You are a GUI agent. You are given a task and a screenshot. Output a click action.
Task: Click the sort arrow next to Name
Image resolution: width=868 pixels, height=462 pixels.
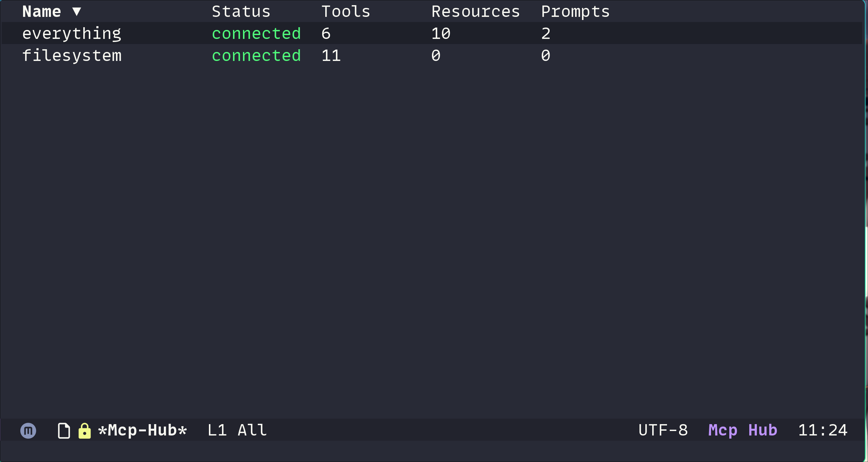tap(77, 12)
